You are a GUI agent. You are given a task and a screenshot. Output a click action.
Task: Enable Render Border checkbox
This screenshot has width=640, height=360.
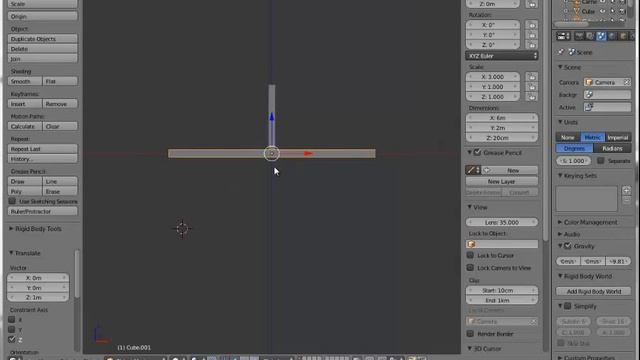pos(470,333)
